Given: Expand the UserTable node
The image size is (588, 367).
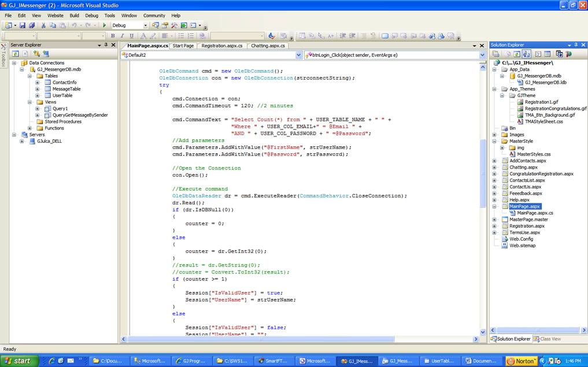Looking at the screenshot, I should 38,95.
